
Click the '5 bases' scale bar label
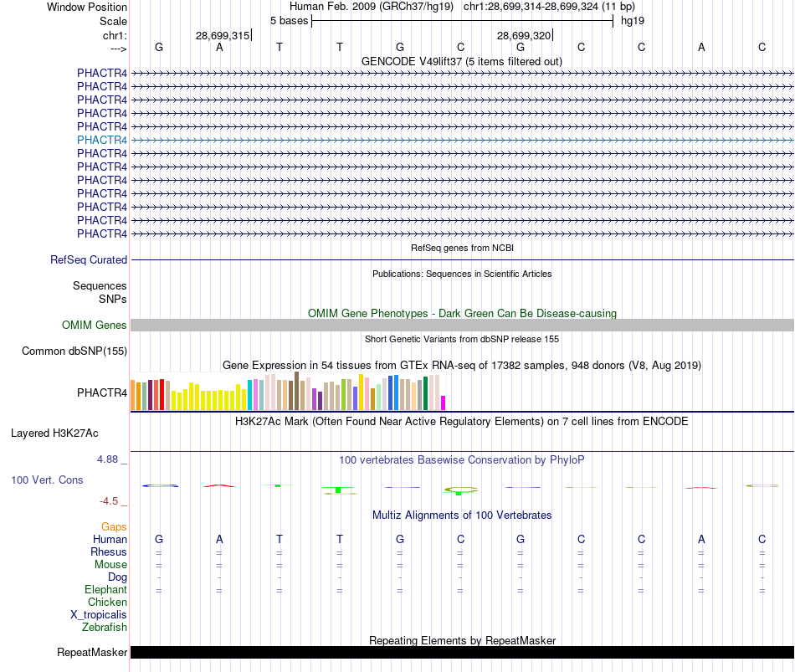pos(289,21)
